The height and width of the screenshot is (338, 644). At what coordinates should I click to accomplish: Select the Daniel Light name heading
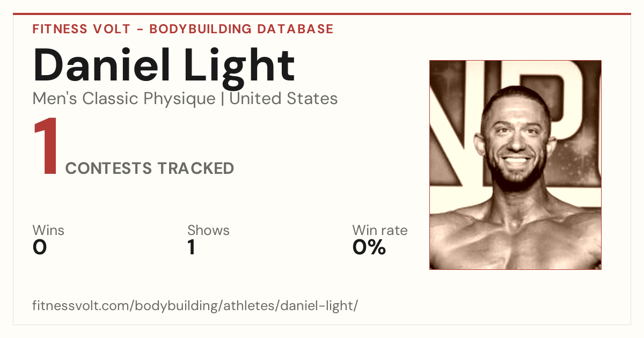point(164,65)
